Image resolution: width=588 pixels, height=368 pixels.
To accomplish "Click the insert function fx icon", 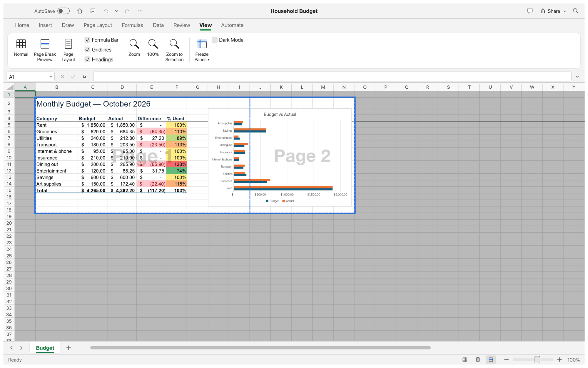I will [x=85, y=77].
